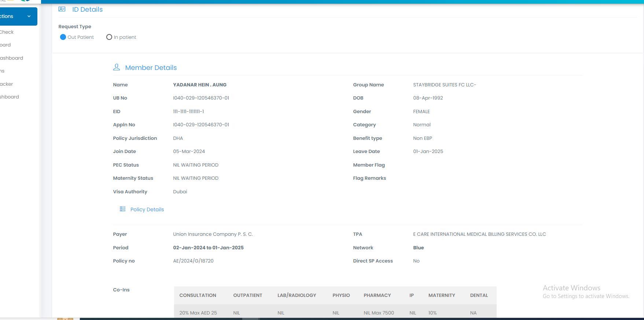644x320 pixels.
Task: Click the ID Details section title
Action: [87, 10]
